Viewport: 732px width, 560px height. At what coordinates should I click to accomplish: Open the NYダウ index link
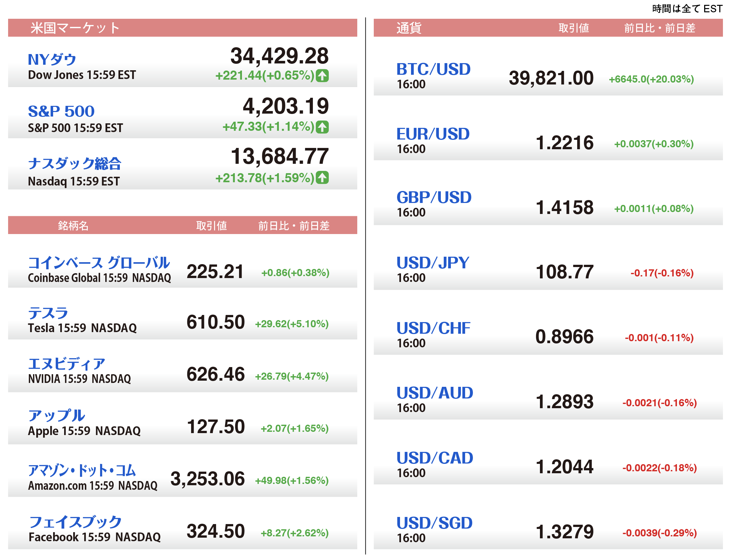coord(52,60)
